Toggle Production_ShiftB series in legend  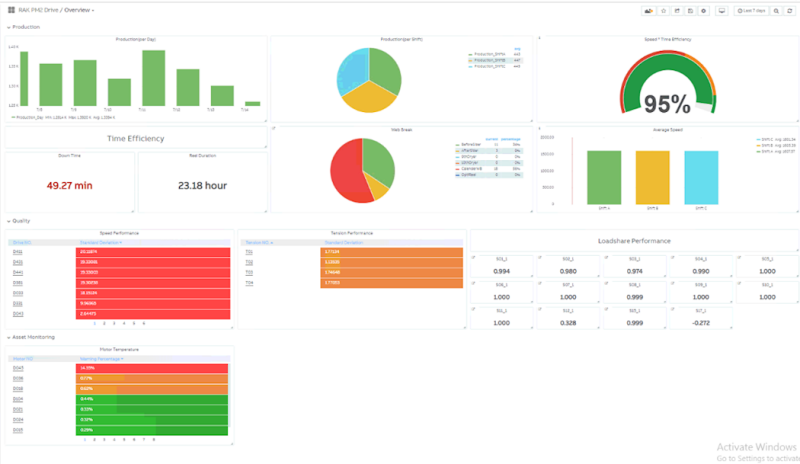(490, 60)
